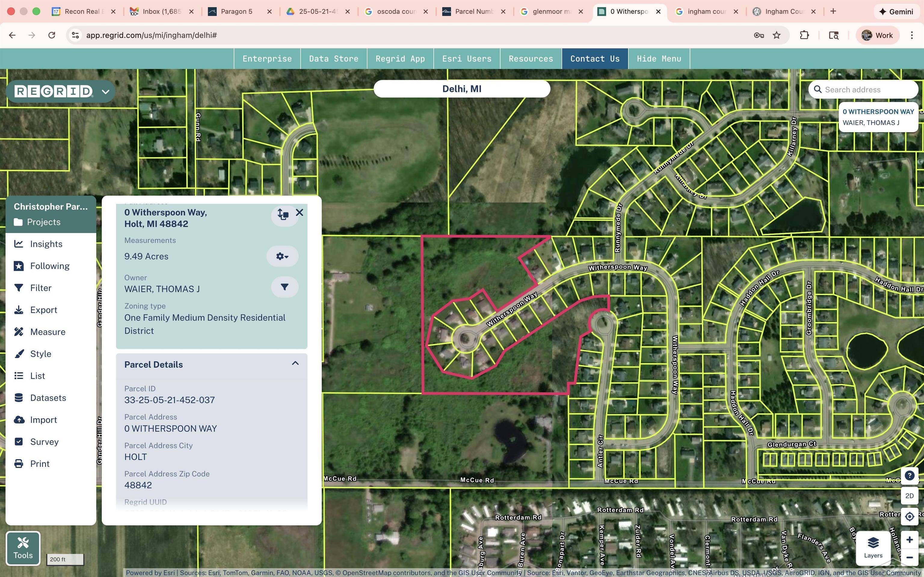Click the Search address field

(x=867, y=89)
